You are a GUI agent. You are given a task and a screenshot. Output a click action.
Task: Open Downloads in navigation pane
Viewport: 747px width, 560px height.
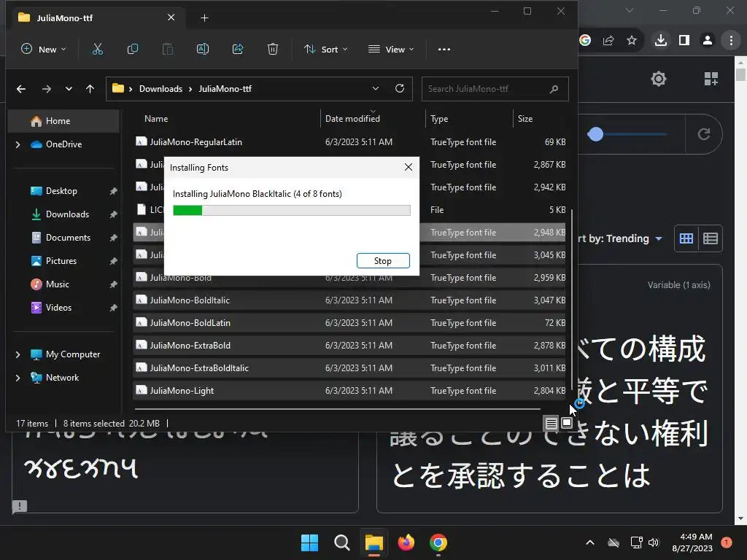66,214
